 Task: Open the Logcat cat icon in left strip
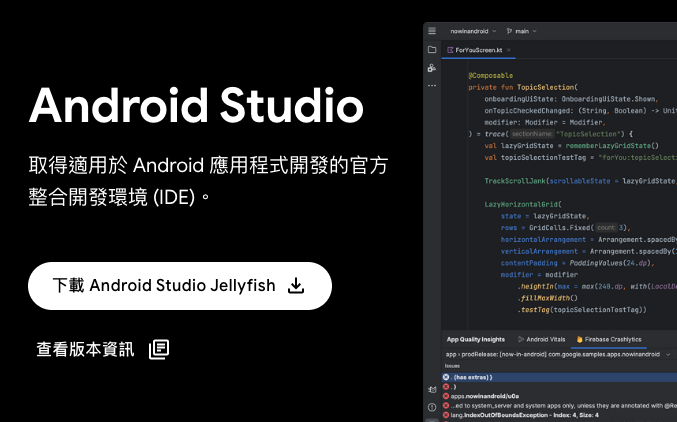[x=432, y=389]
